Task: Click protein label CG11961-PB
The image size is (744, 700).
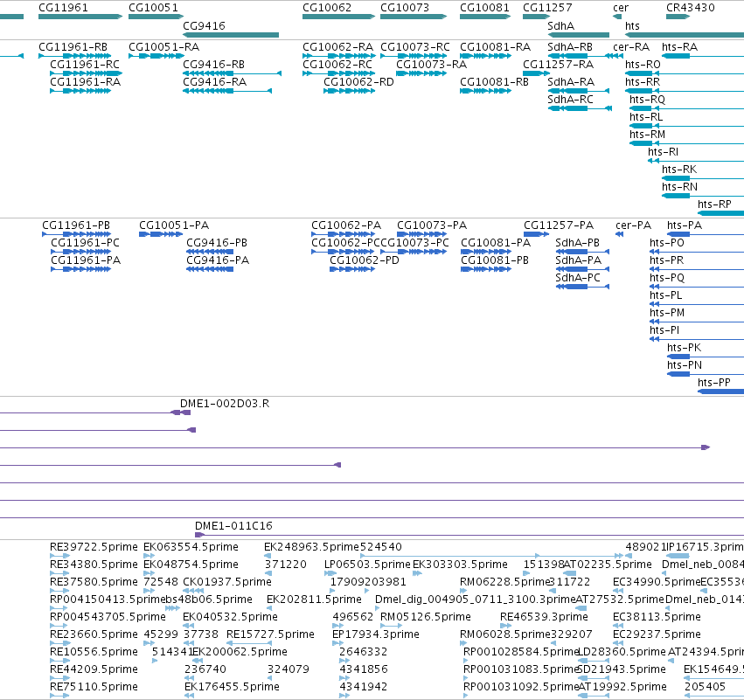Action: click(x=76, y=225)
